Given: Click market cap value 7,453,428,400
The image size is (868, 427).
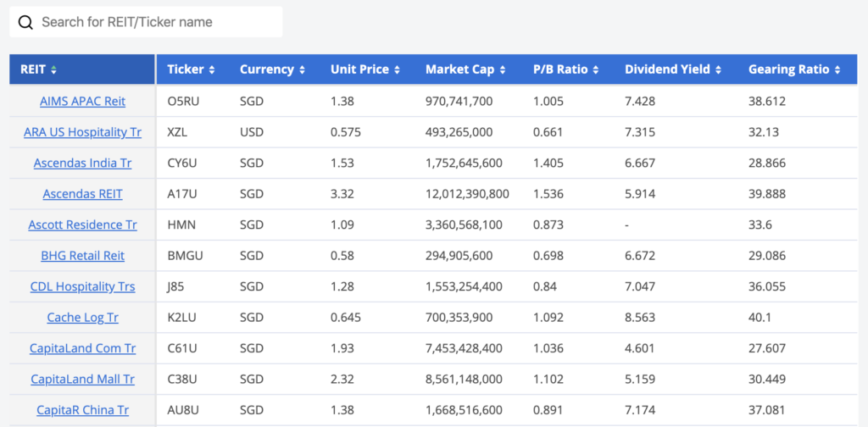Looking at the screenshot, I should click(x=464, y=348).
